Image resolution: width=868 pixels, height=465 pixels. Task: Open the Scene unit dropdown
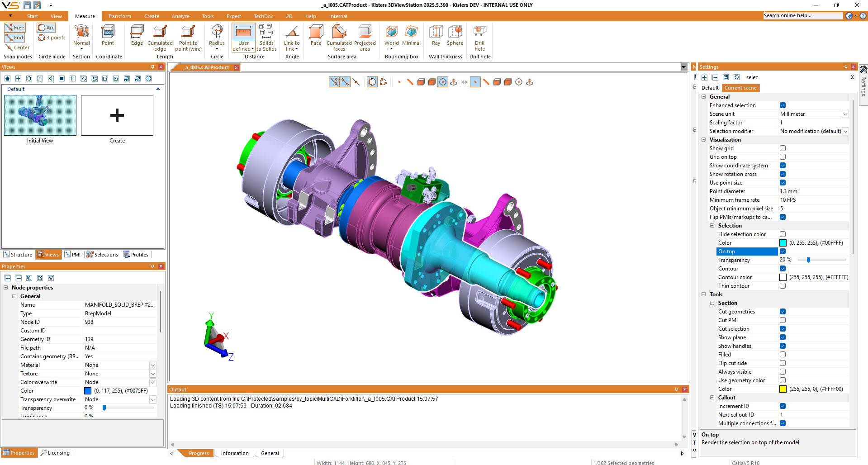(844, 114)
